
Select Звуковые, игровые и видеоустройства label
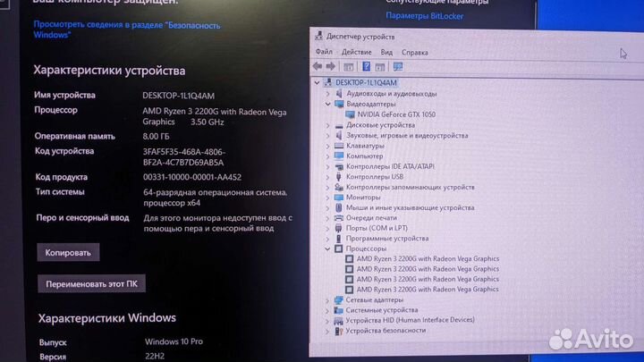point(407,136)
